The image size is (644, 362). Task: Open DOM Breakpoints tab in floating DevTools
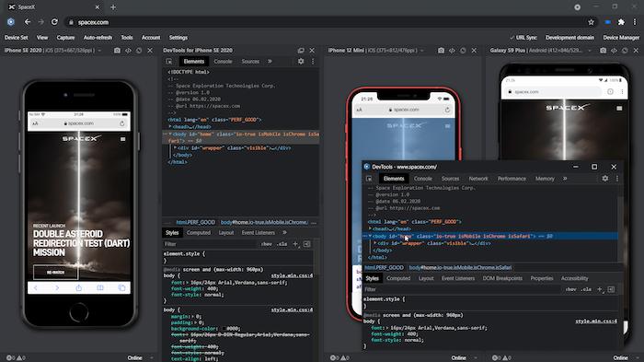click(x=502, y=278)
